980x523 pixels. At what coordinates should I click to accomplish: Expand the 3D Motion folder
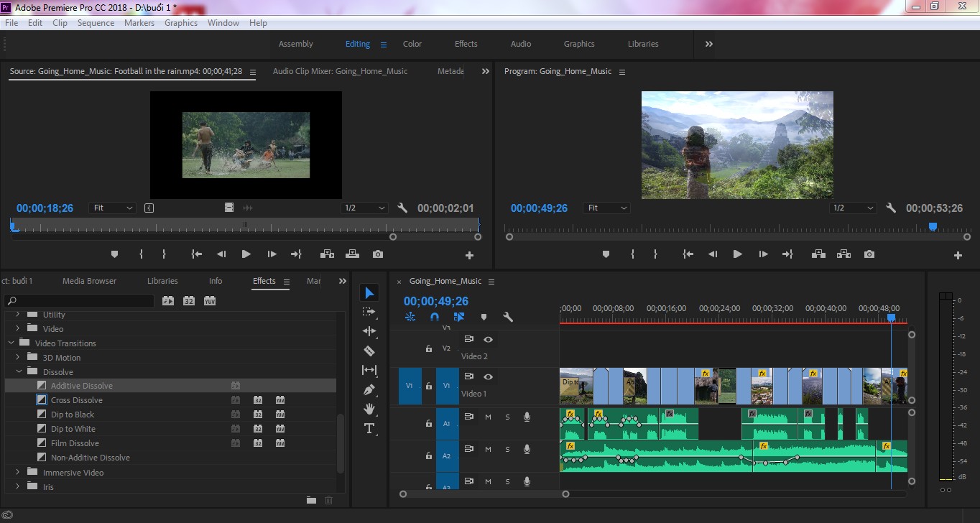pyautogui.click(x=19, y=358)
